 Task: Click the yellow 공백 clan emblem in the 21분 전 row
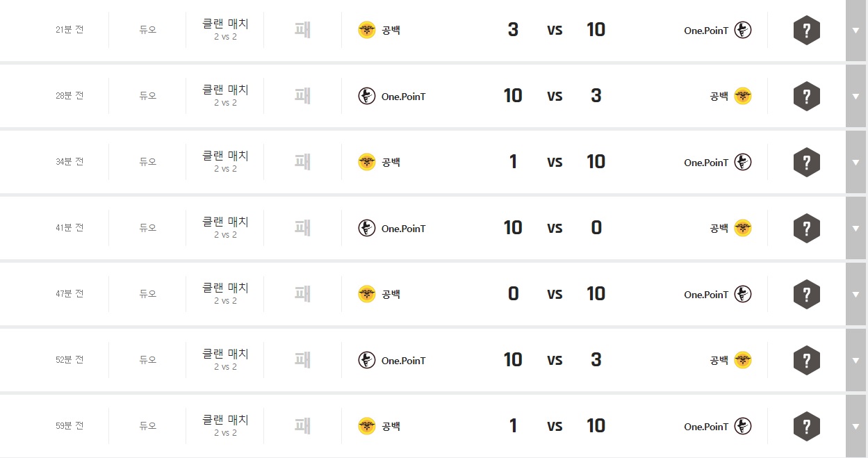pos(366,30)
